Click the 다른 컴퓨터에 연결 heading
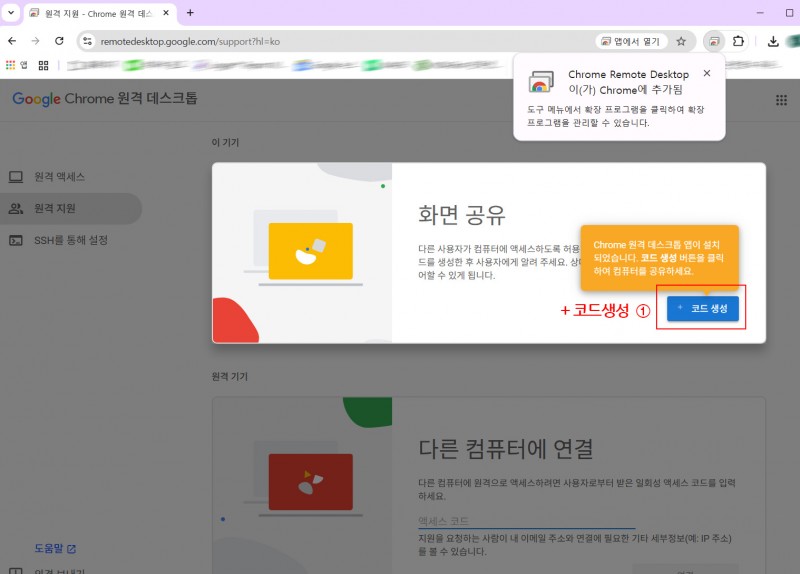The image size is (800, 574). pyautogui.click(x=506, y=449)
